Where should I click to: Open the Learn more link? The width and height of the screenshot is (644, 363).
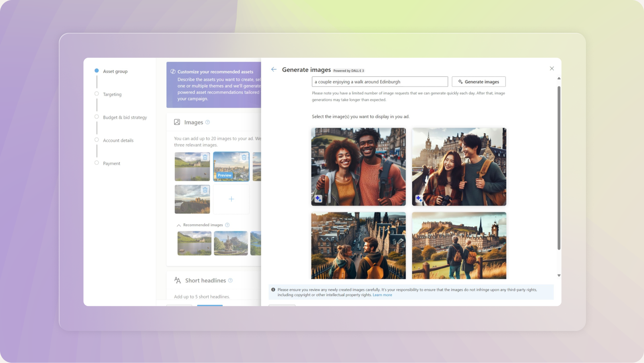coord(382,295)
